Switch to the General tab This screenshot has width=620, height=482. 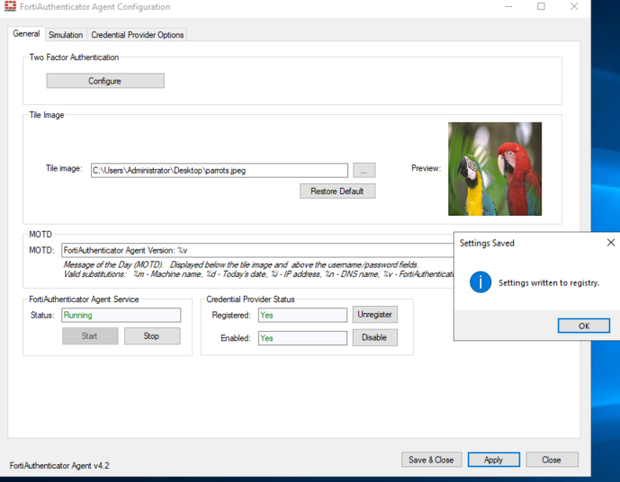pos(26,34)
